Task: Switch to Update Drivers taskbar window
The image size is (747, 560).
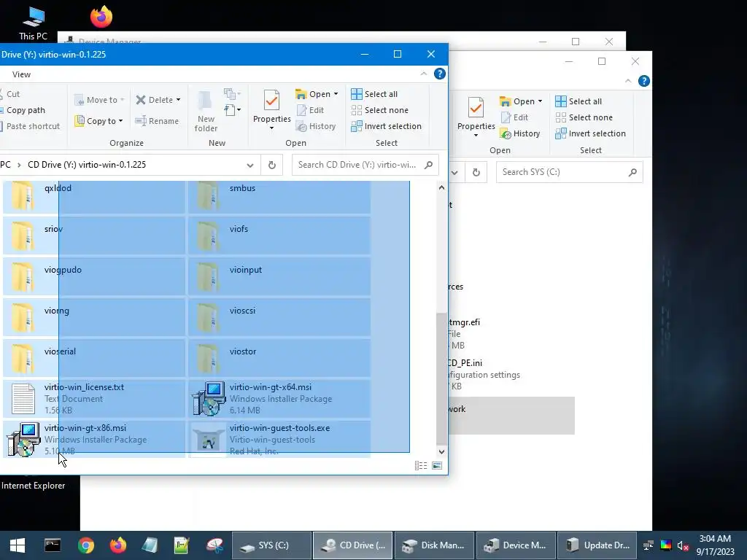Action: tap(597, 545)
